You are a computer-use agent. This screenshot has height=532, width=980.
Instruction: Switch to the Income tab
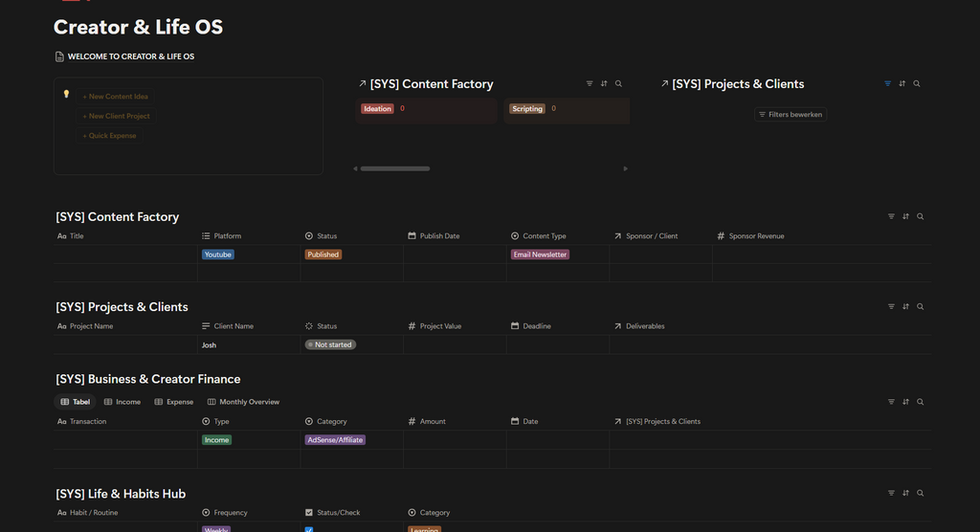[x=122, y=402]
